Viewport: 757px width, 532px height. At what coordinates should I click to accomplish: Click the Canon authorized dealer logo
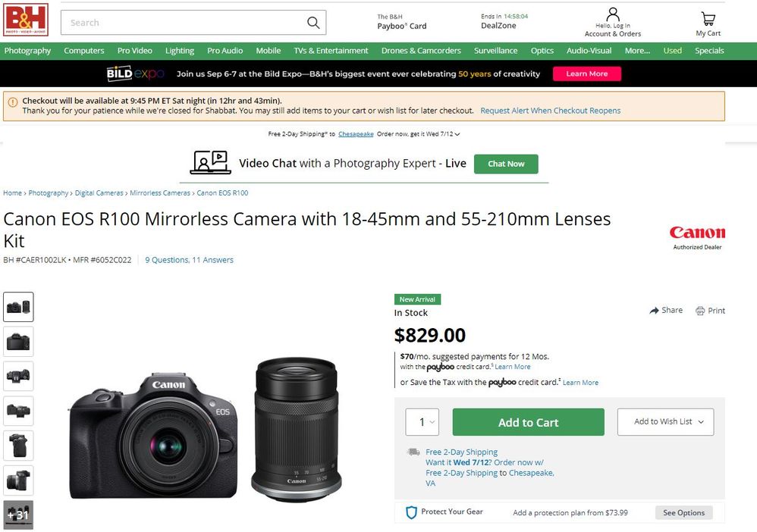pyautogui.click(x=697, y=233)
